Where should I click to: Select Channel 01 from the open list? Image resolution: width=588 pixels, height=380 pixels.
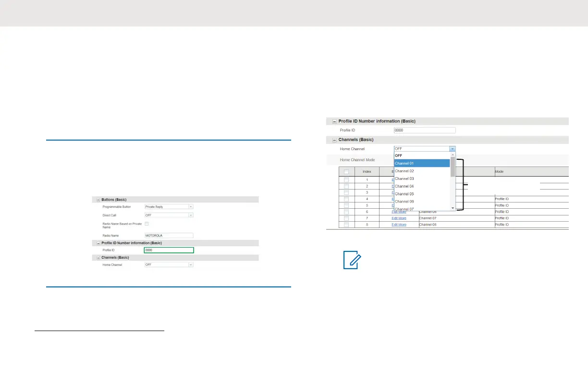click(422, 163)
